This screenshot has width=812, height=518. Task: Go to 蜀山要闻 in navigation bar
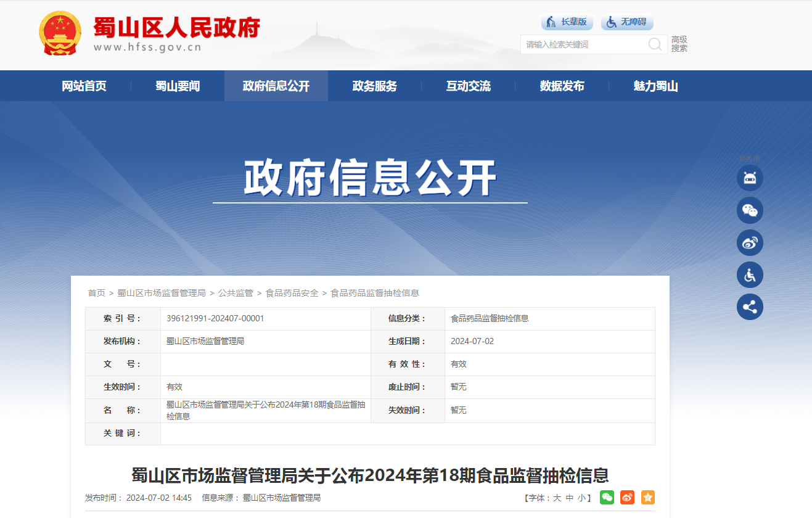click(x=178, y=86)
